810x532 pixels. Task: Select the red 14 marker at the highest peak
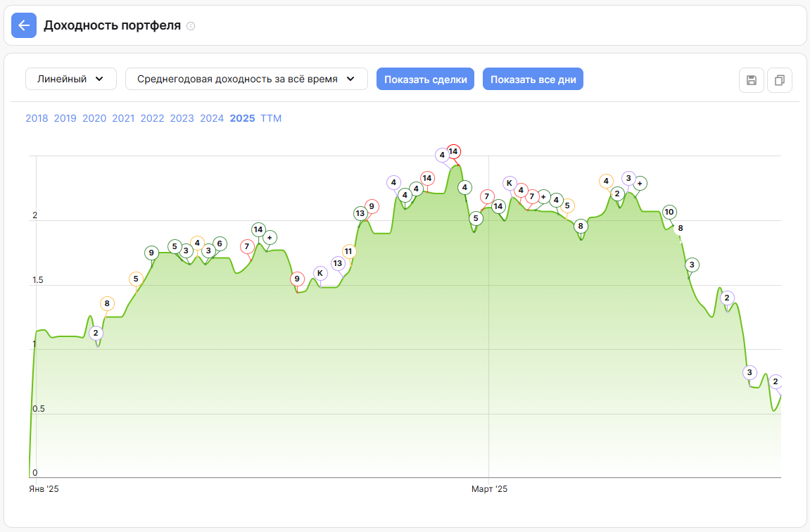[453, 151]
